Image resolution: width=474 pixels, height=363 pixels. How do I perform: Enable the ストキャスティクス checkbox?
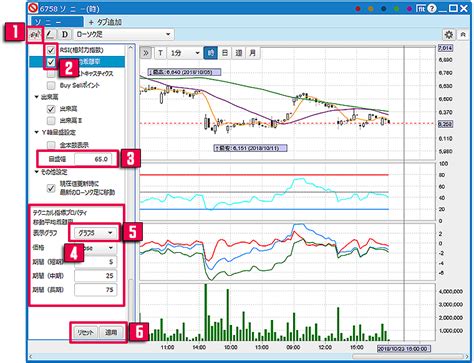click(51, 74)
